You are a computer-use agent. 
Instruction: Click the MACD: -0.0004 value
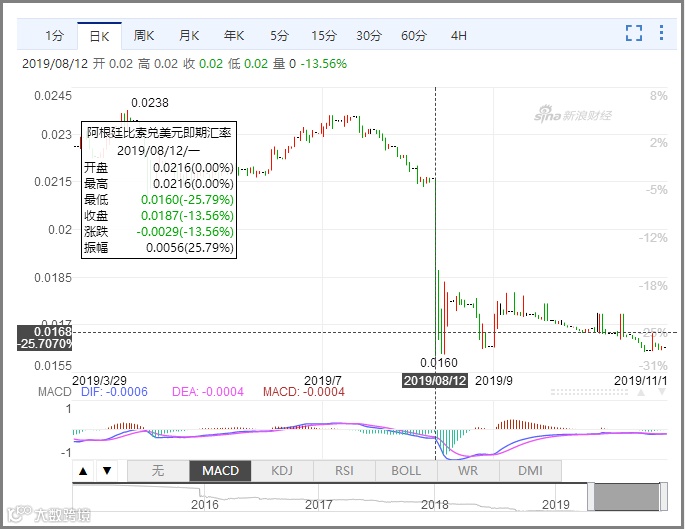point(304,391)
